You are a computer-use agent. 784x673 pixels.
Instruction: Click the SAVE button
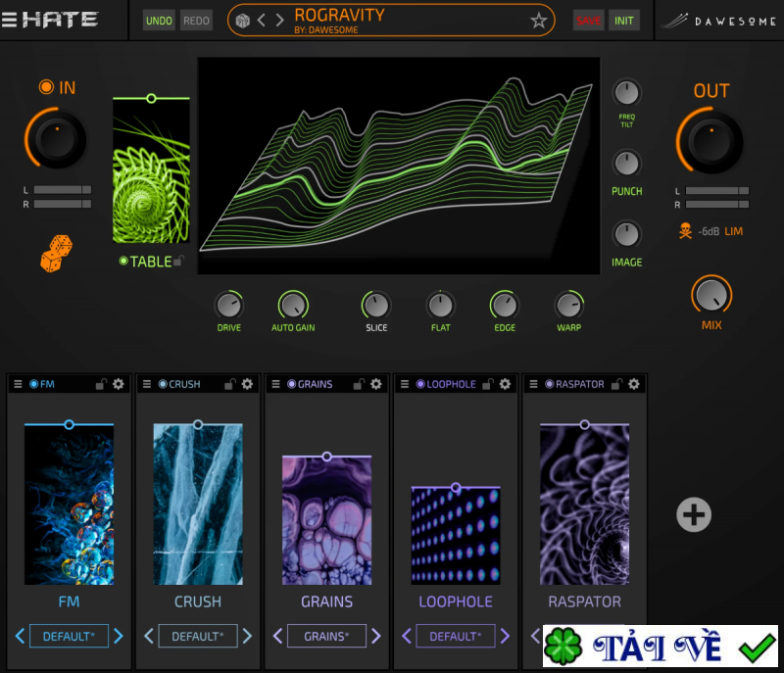[x=589, y=19]
